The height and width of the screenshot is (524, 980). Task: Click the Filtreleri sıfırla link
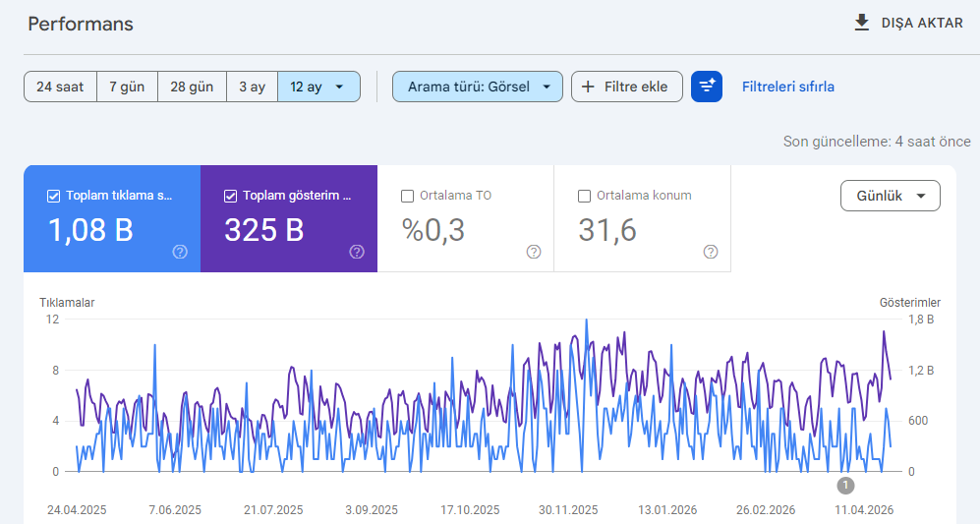pyautogui.click(x=788, y=87)
